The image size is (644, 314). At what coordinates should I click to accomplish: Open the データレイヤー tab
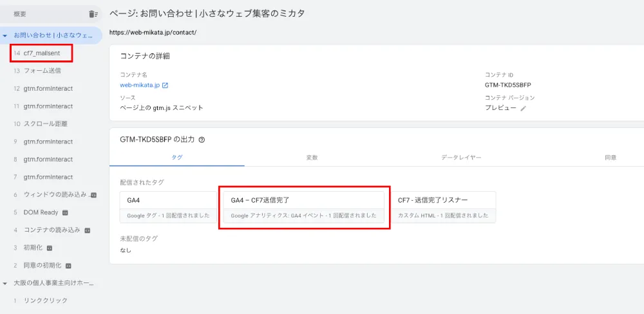point(461,158)
